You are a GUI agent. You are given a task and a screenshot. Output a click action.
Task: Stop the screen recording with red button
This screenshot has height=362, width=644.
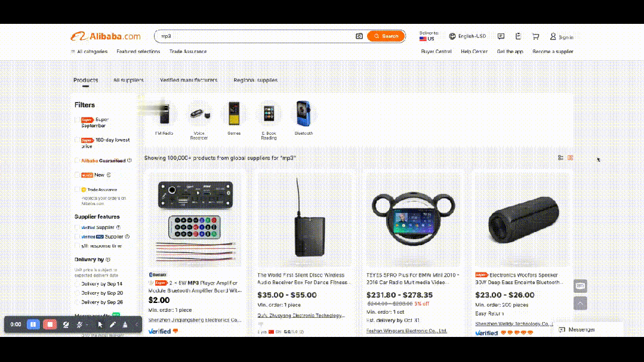[50, 324]
